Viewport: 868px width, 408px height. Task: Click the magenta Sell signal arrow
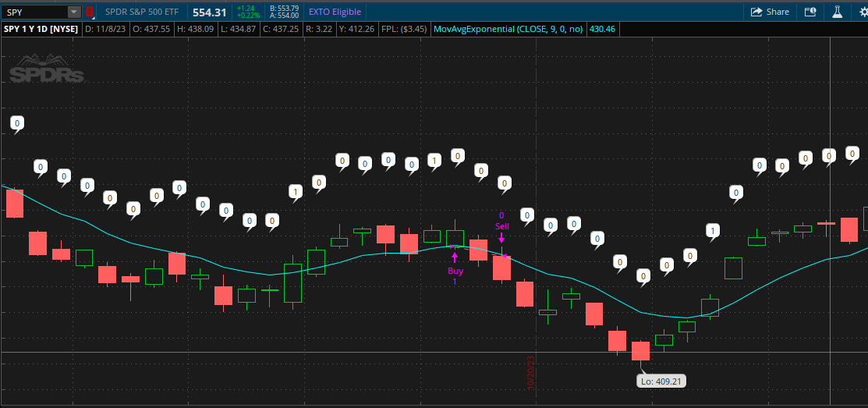[x=501, y=237]
